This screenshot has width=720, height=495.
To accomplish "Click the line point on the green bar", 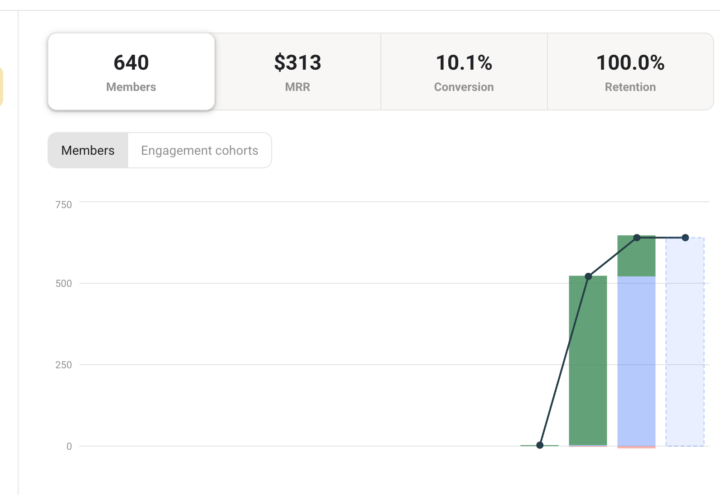I will click(588, 276).
